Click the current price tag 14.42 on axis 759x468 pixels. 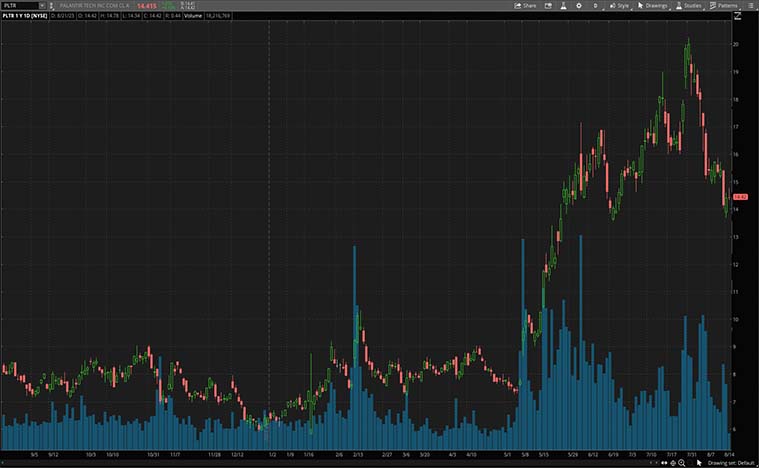740,197
